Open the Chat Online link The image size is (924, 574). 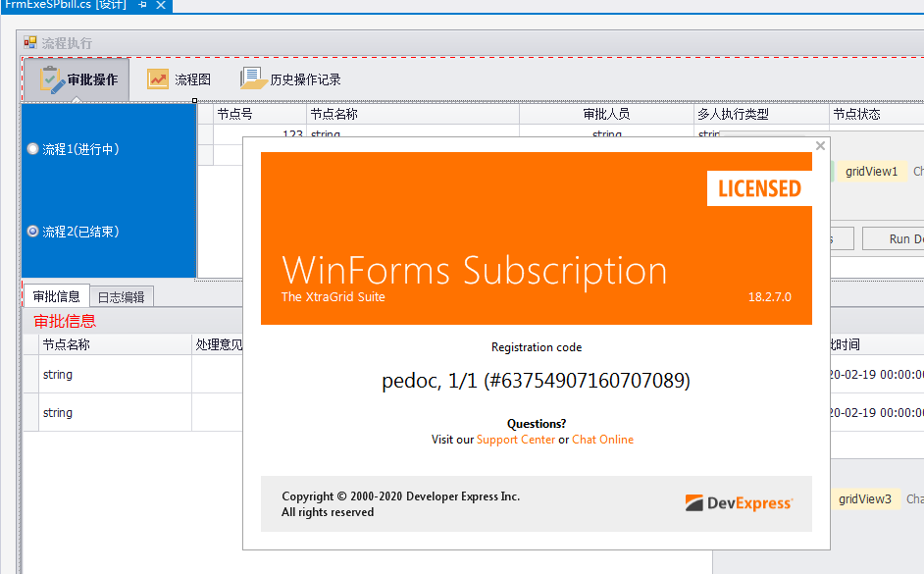(x=602, y=440)
